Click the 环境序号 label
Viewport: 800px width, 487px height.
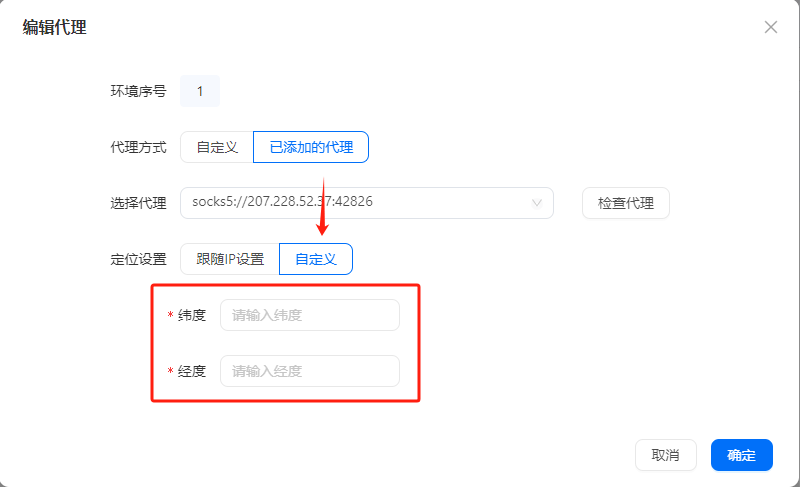pos(138,91)
